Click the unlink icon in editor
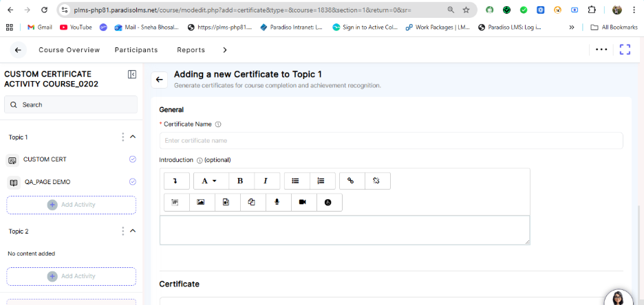 tap(376, 181)
